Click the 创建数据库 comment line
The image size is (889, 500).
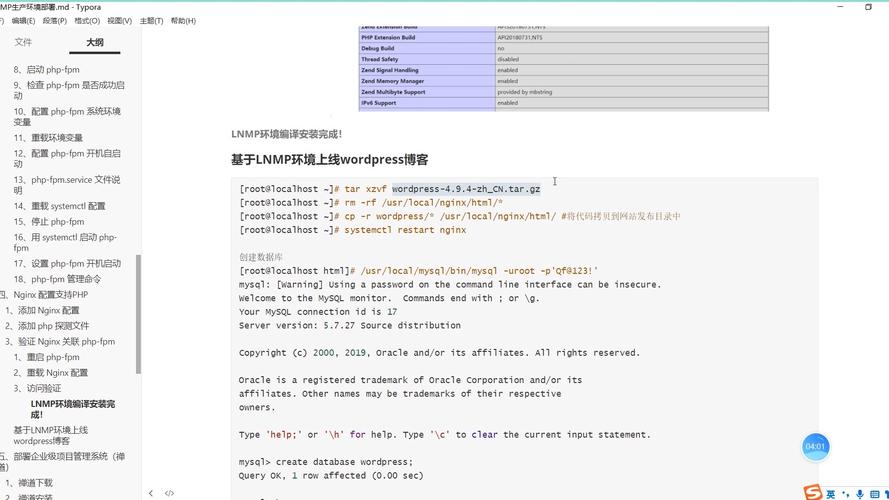click(x=261, y=257)
